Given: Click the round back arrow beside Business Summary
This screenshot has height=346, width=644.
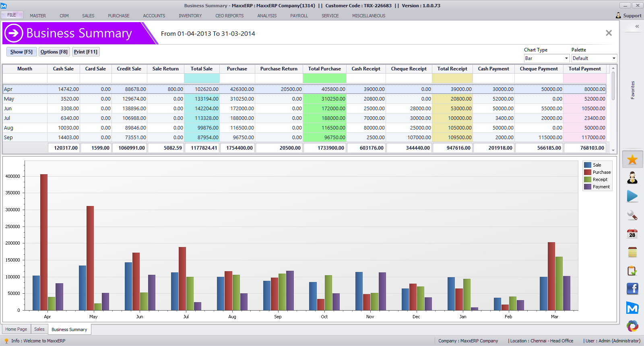Looking at the screenshot, I should tap(14, 33).
